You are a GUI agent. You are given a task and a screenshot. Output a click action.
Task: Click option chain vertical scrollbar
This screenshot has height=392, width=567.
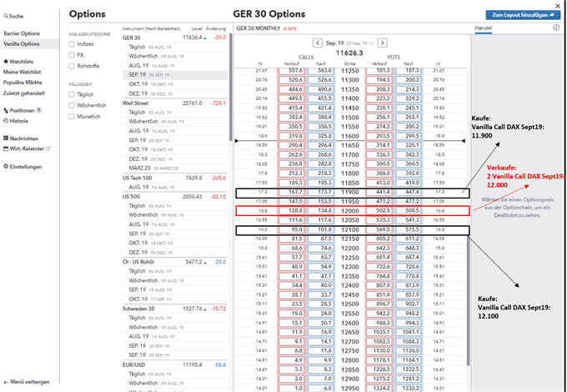tap(469, 300)
